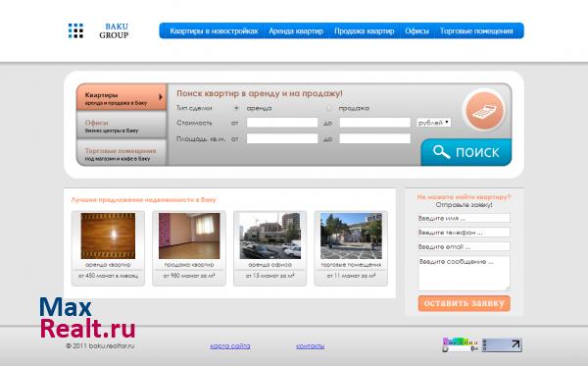Click the Baku Group logo grid icon
The width and height of the screenshot is (588, 366).
[x=75, y=30]
